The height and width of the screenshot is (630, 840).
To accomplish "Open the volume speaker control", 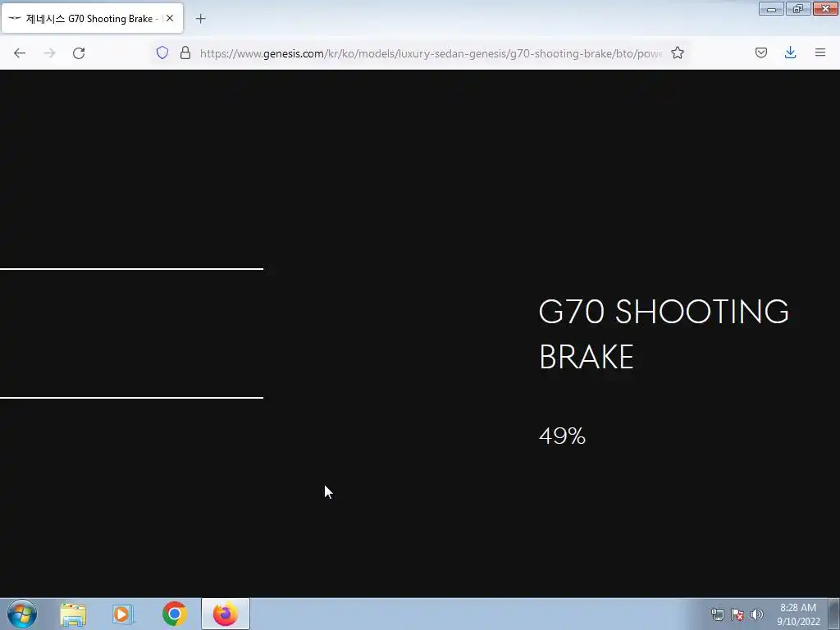I will click(x=756, y=614).
